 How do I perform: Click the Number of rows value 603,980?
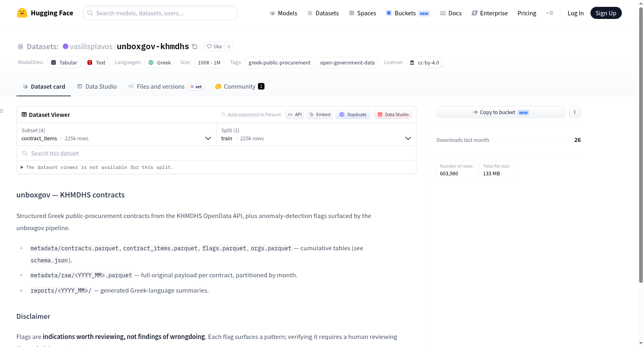click(449, 174)
